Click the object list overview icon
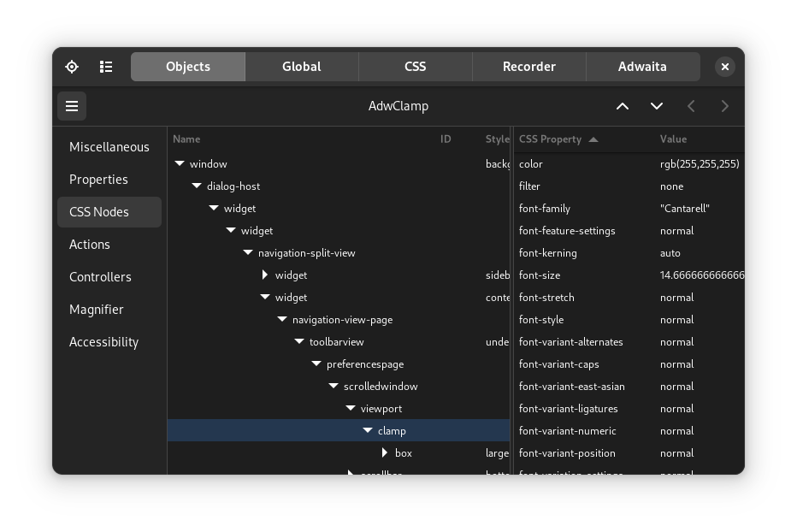Screen dimensions: 797x532 pyautogui.click(x=106, y=66)
